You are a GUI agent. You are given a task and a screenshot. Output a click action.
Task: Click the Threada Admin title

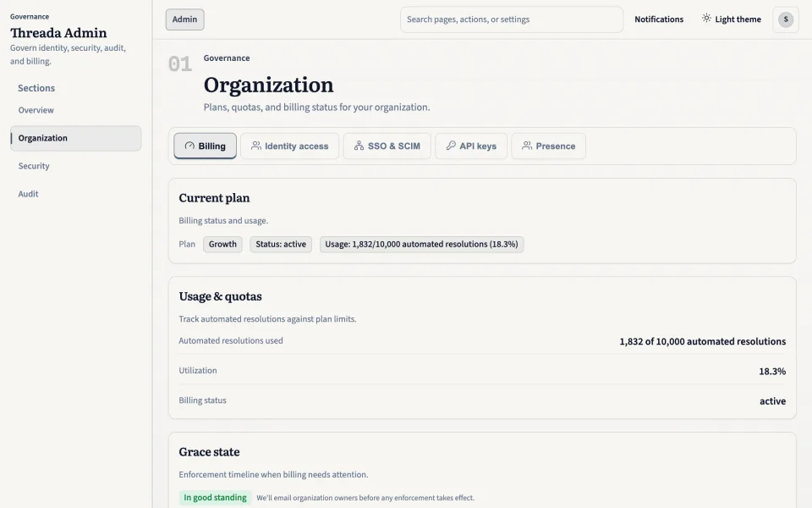58,33
